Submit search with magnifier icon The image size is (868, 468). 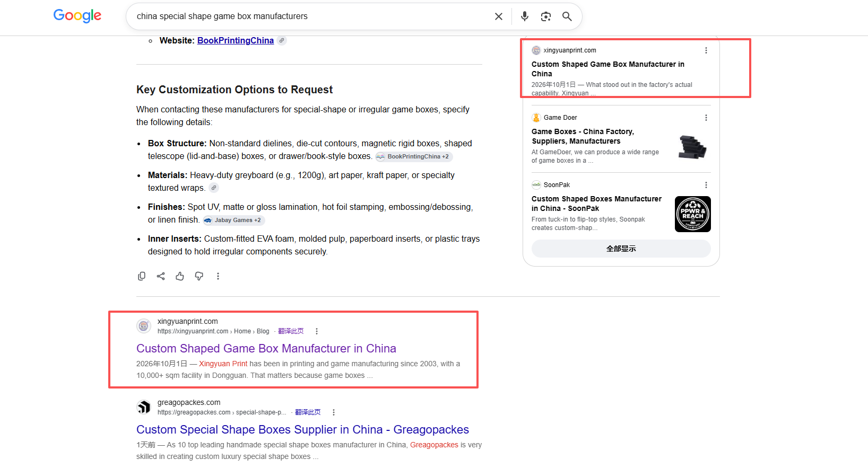[567, 16]
